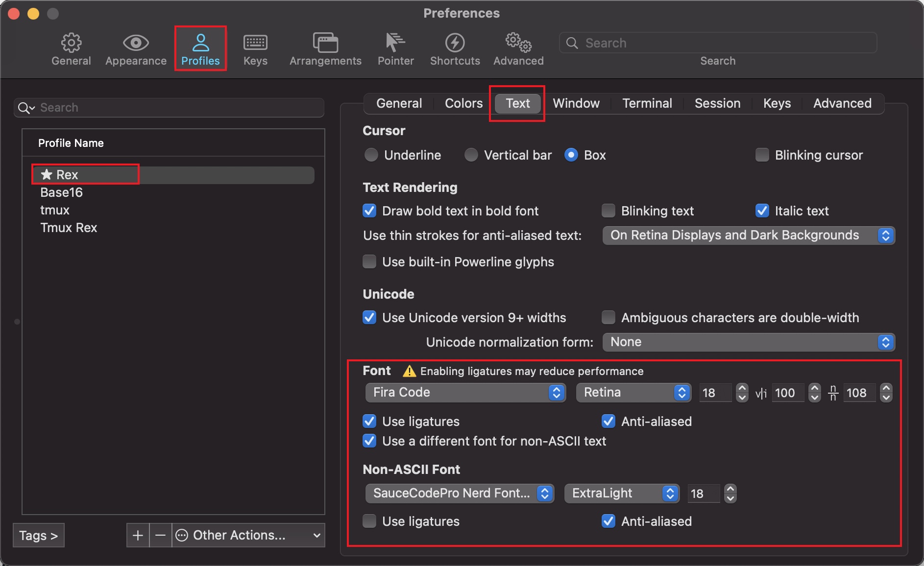
Task: Open the Advanced preferences pane in toolbar
Action: coord(518,49)
